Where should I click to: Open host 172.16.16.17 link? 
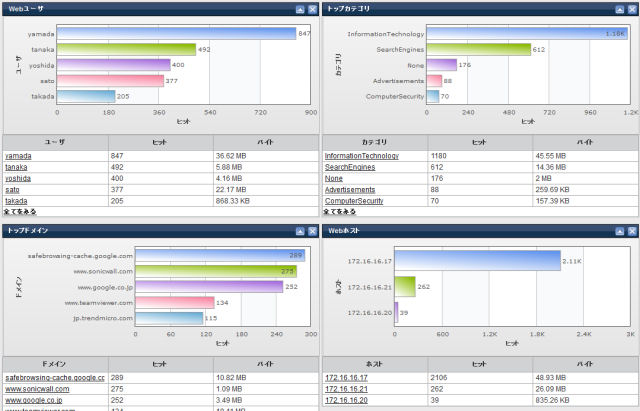(346, 378)
